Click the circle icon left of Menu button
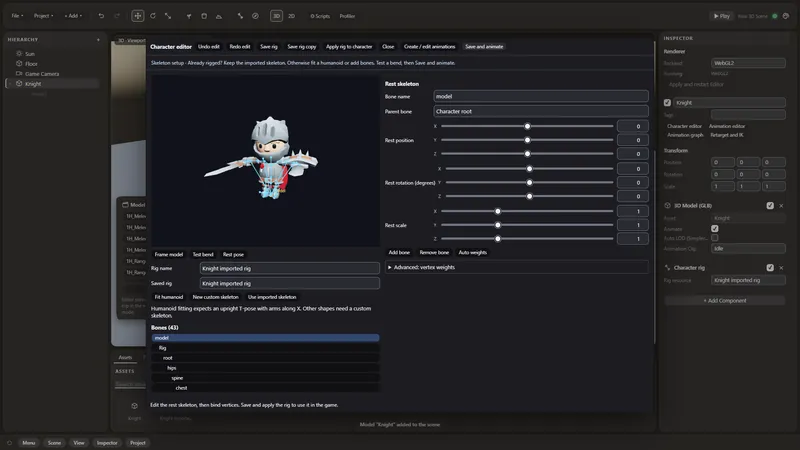The height and width of the screenshot is (450, 800). coord(9,443)
